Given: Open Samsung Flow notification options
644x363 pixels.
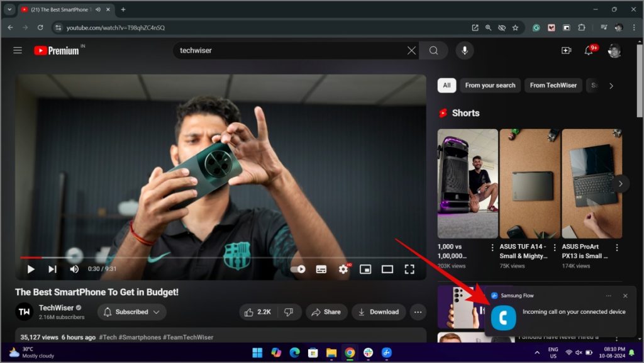Looking at the screenshot, I should click(x=608, y=296).
